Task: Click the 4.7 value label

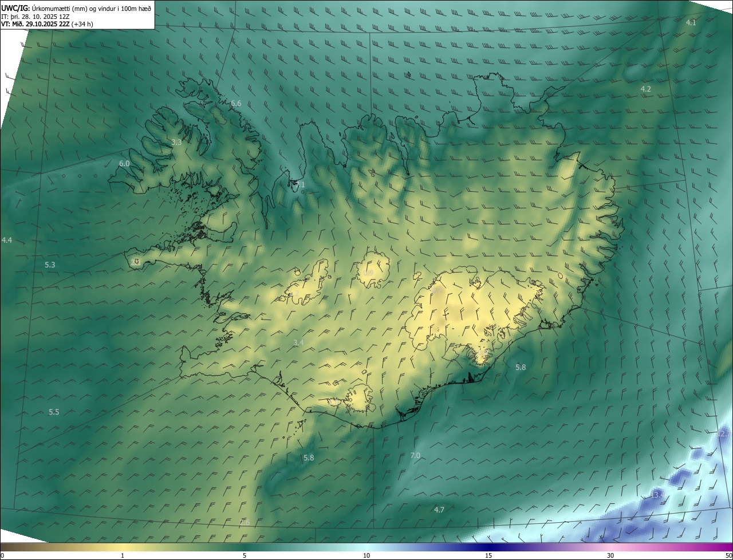Action: pos(439,509)
